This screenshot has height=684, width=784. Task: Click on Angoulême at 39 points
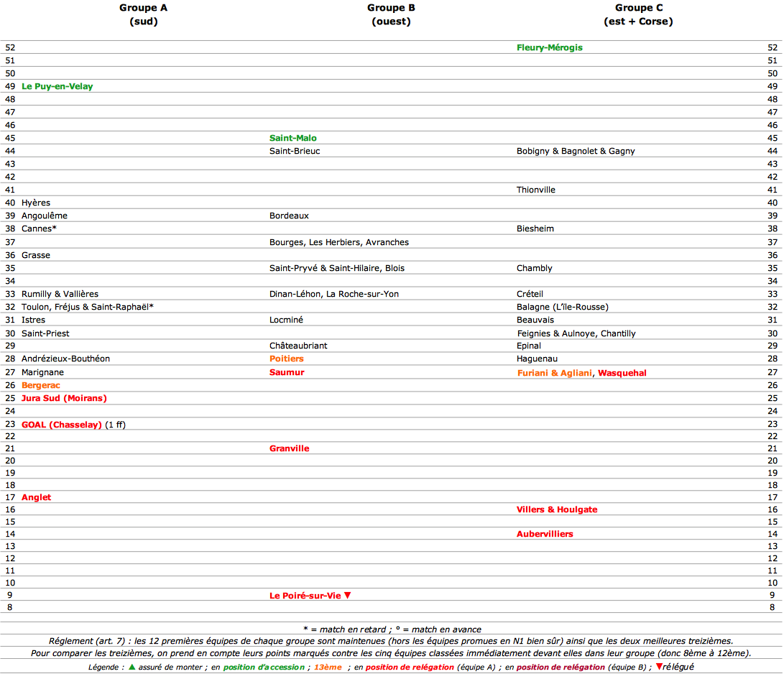[x=45, y=216]
